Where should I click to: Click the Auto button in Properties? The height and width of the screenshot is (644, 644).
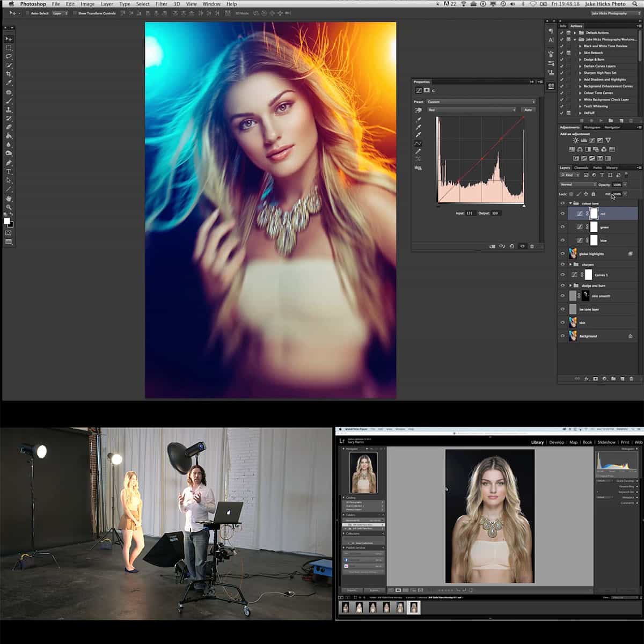(x=528, y=110)
